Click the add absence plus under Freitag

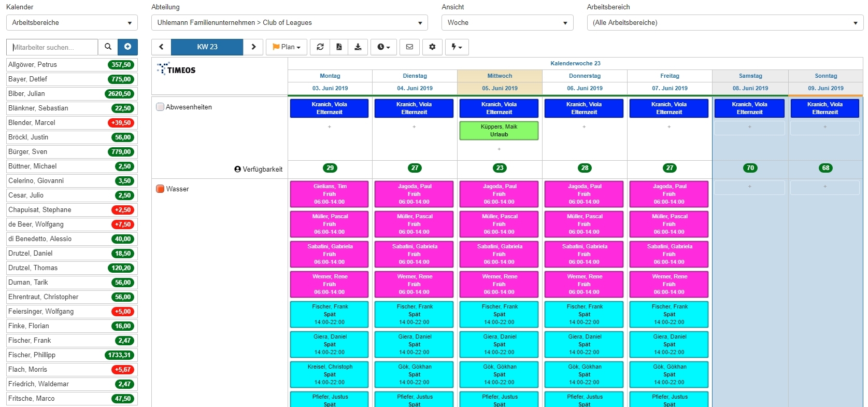(669, 127)
